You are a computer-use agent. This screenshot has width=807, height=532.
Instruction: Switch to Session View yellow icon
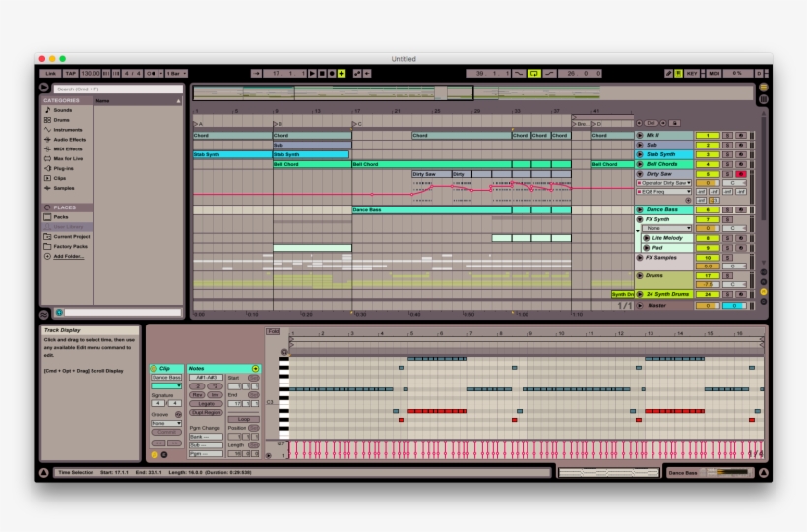point(764,88)
